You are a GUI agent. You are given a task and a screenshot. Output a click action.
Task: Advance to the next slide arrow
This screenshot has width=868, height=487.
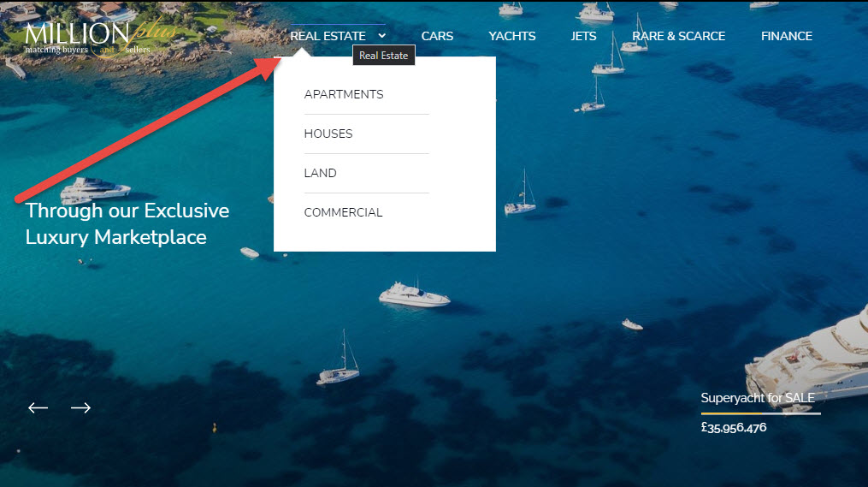tap(81, 408)
